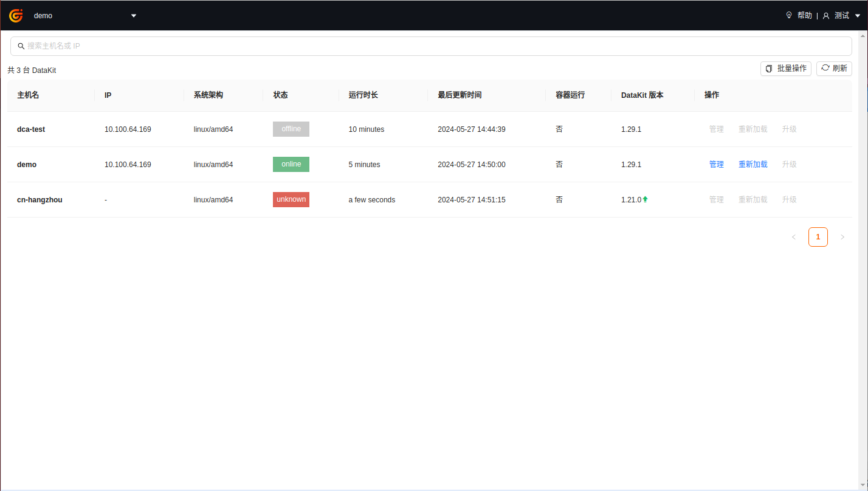
Task: Open the demo workspace dropdown
Action: (x=85, y=16)
